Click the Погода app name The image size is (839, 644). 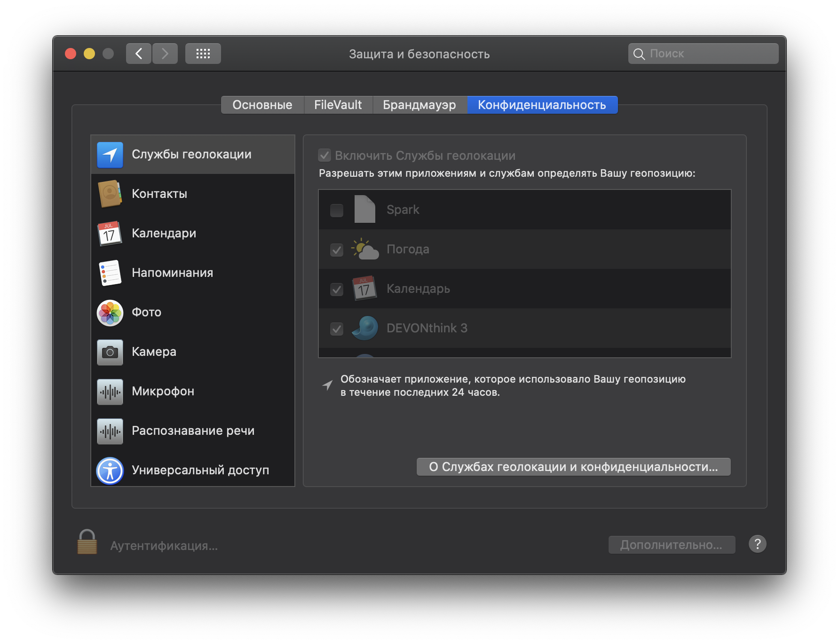pos(408,249)
